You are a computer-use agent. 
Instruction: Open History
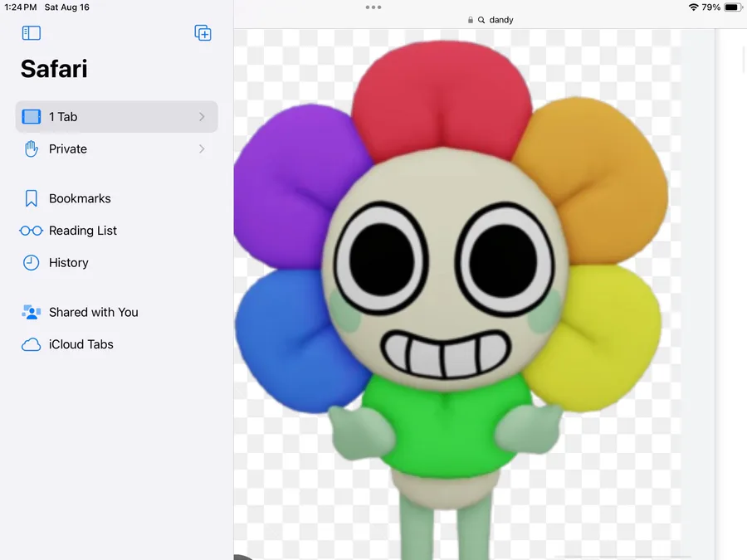pos(117,263)
